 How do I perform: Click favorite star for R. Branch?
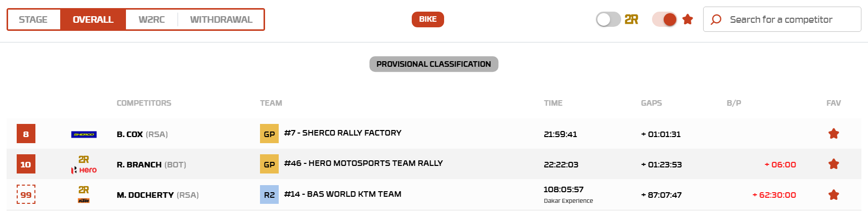click(x=834, y=164)
